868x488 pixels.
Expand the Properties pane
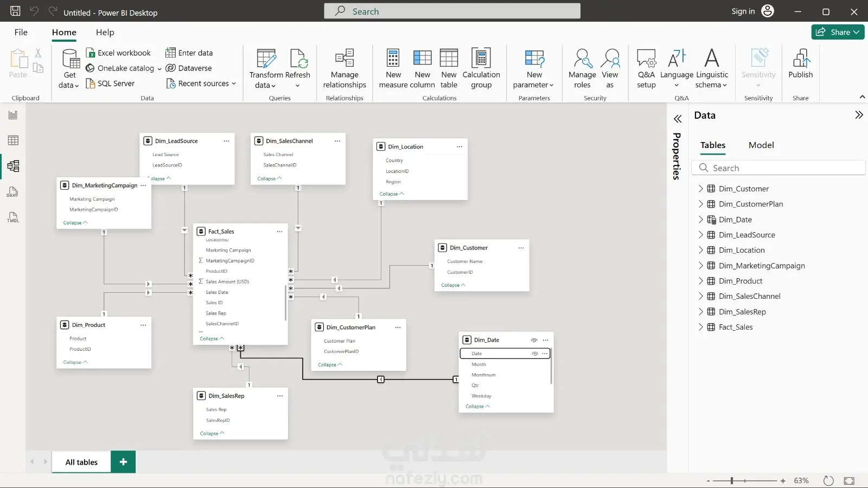pyautogui.click(x=678, y=119)
